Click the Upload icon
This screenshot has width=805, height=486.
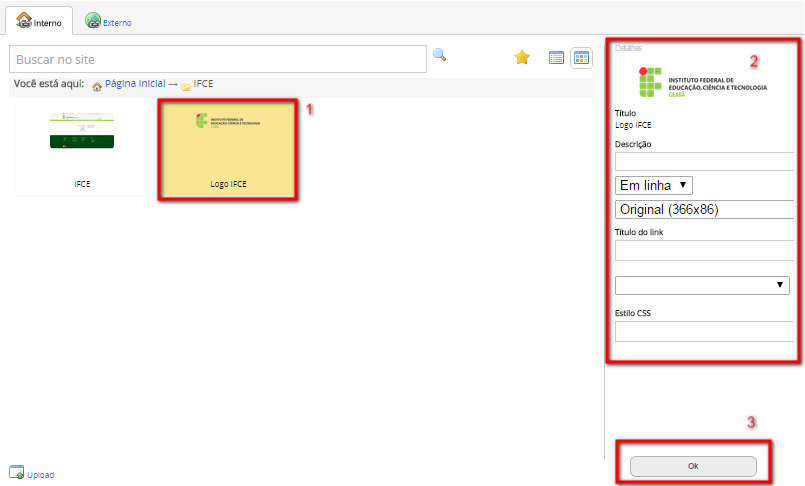(16, 472)
